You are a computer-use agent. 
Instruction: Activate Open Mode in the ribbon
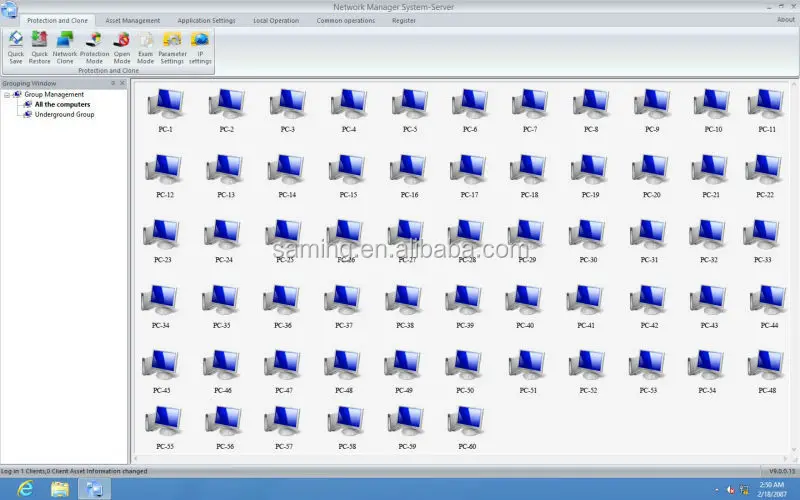click(x=122, y=46)
